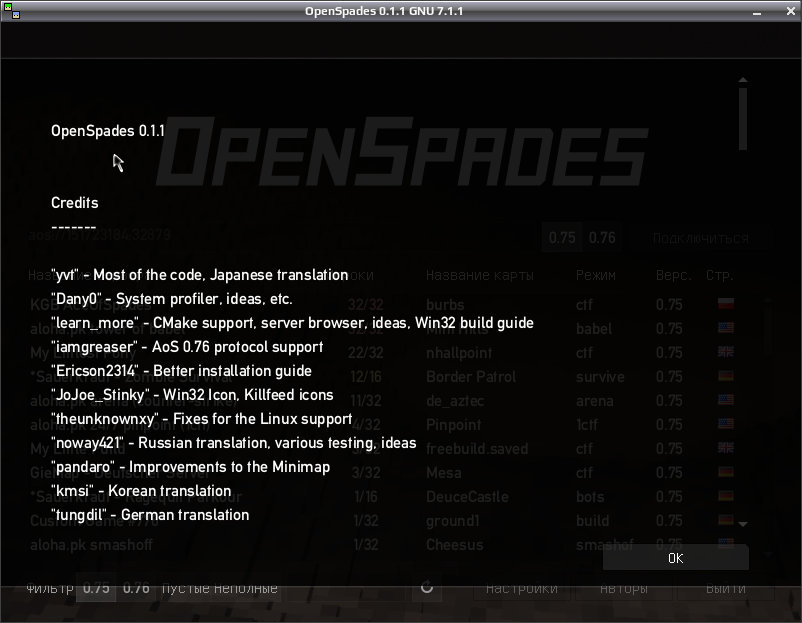Click the dimmed refresh server list icon
This screenshot has height=623, width=802.
coord(427,588)
